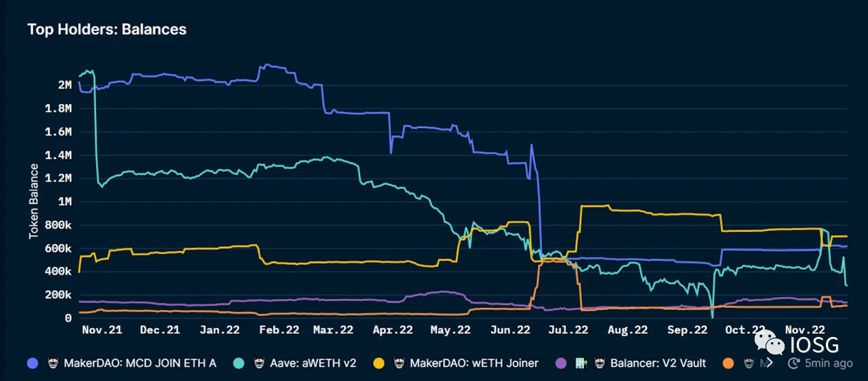
Task: Click the Top Holders: Balances chart title
Action: pos(107,30)
